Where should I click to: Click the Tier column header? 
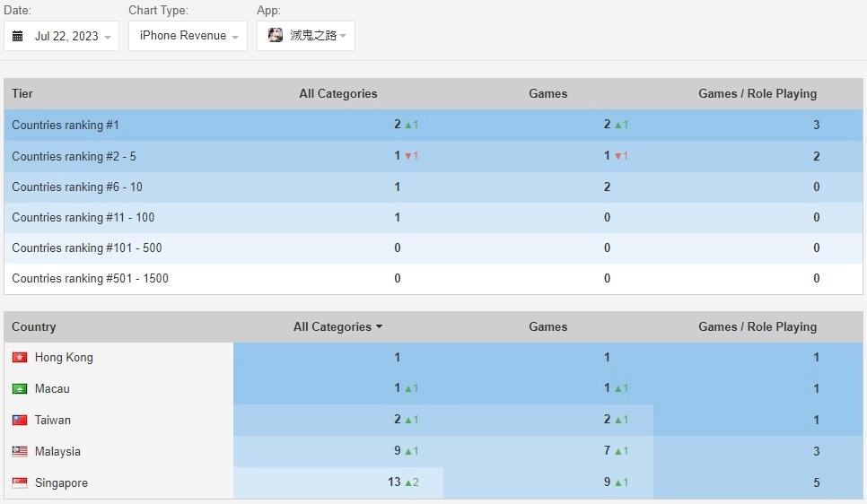click(x=22, y=94)
